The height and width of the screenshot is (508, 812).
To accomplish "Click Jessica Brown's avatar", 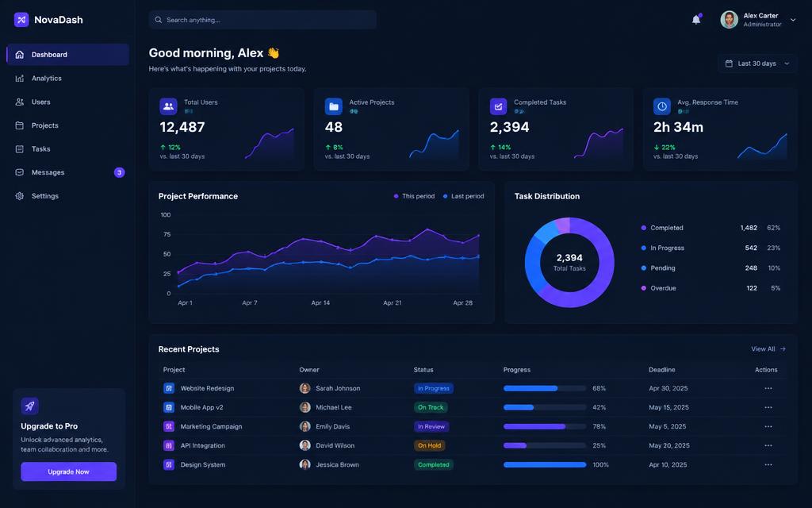I will tap(305, 464).
